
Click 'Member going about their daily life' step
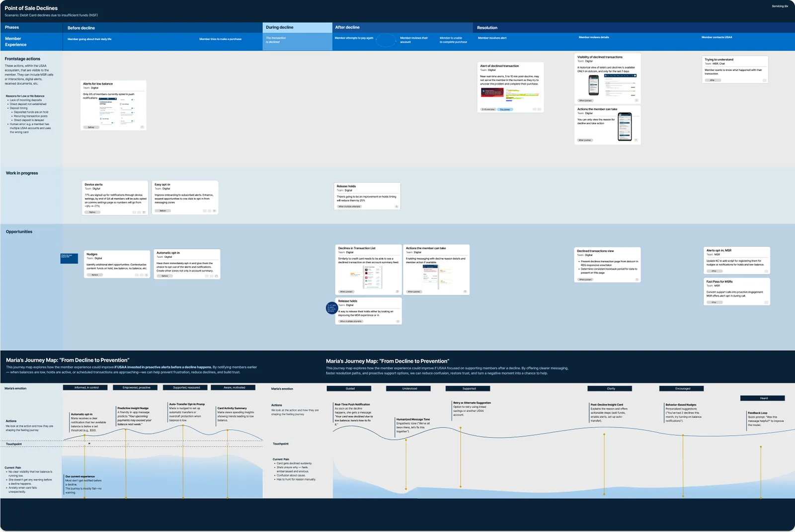[89, 39]
